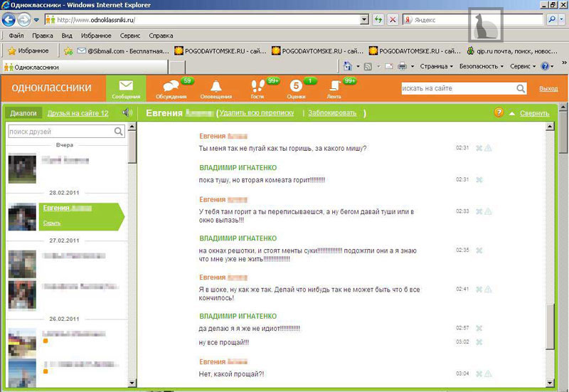This screenshot has width=569, height=392.
Task: Click the red stop loading icon
Action: point(393,20)
